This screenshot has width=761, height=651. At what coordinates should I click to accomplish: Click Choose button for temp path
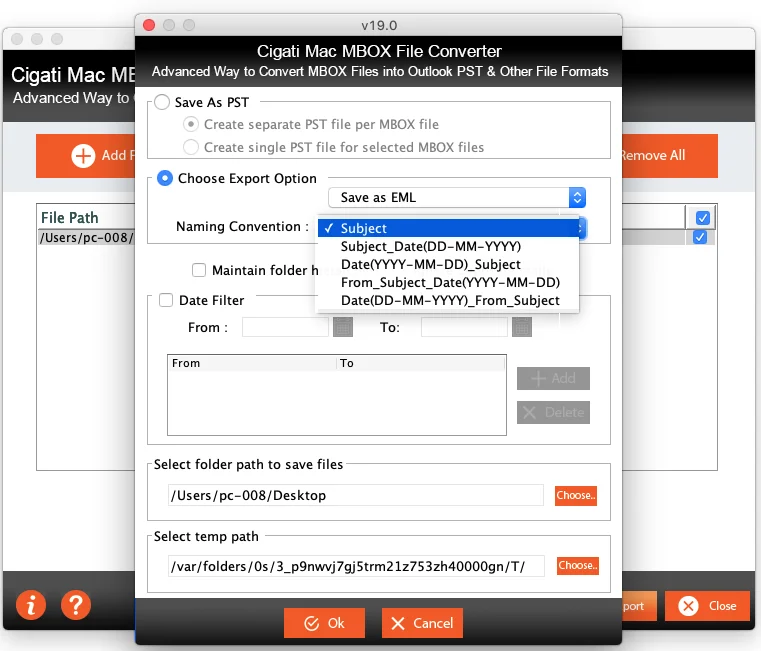click(x=578, y=566)
